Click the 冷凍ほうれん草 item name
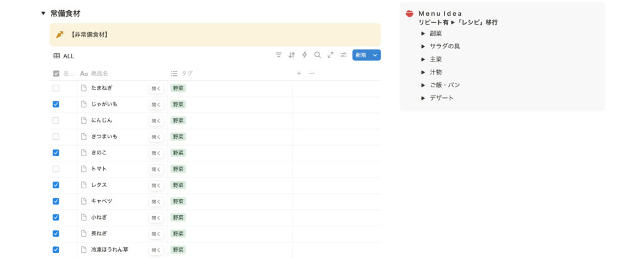The width and height of the screenshot is (644, 258). 109,250
